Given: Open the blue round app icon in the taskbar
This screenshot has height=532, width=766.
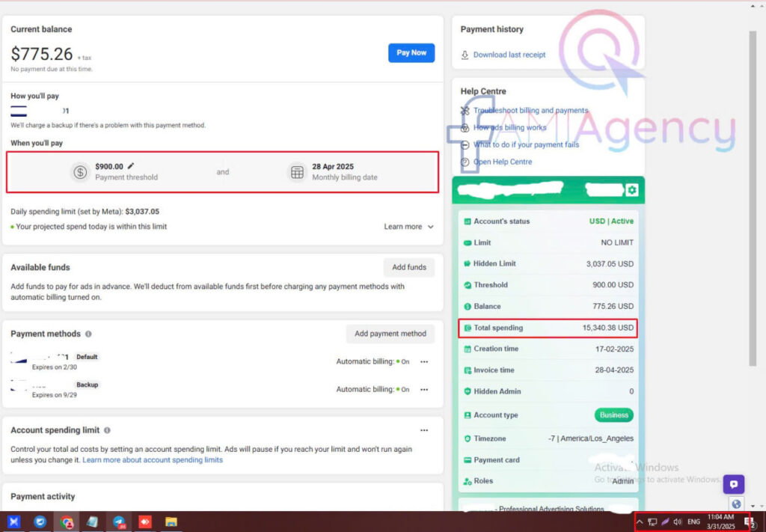Looking at the screenshot, I should pyautogui.click(x=40, y=522).
